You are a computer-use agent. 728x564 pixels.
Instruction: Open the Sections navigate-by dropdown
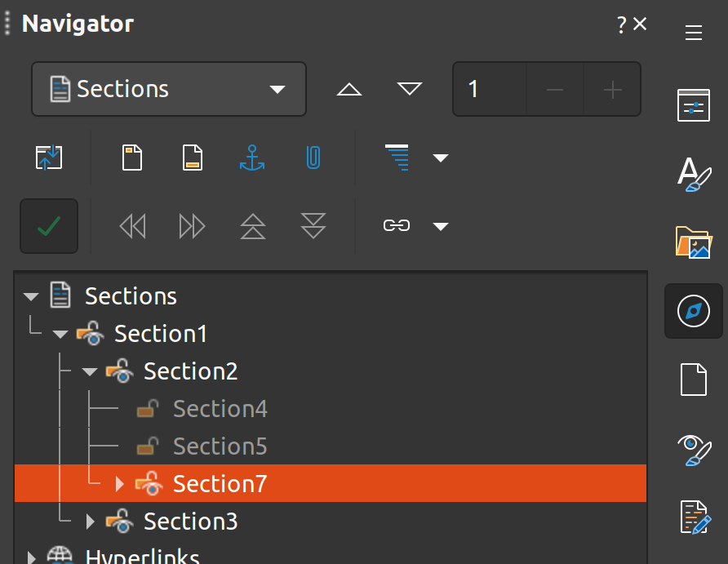pyautogui.click(x=169, y=89)
